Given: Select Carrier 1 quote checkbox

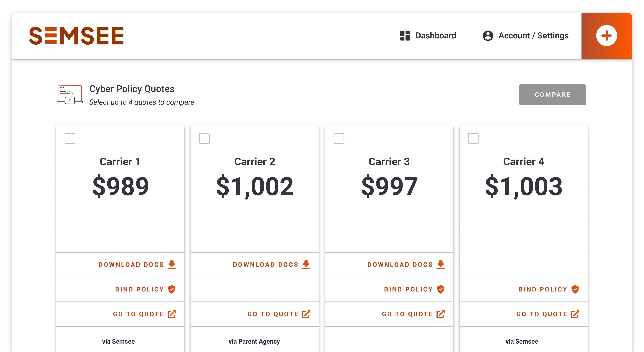Looking at the screenshot, I should pos(70,139).
